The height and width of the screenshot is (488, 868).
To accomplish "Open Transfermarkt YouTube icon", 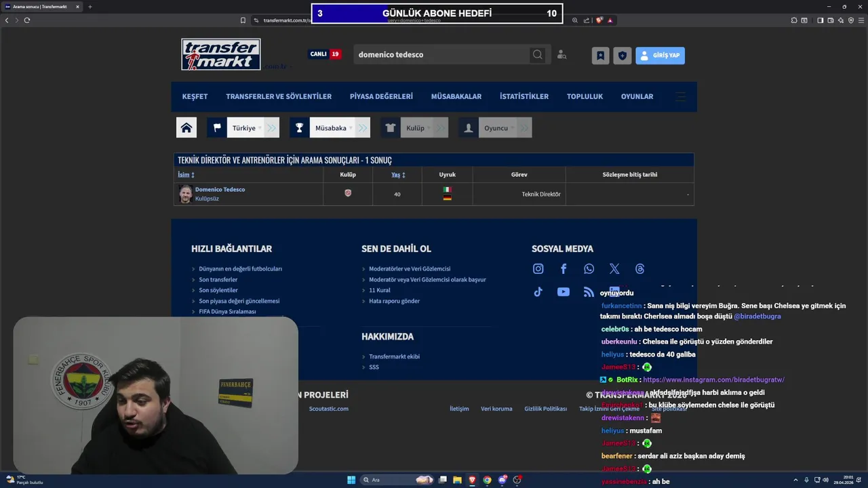I will click(x=564, y=292).
